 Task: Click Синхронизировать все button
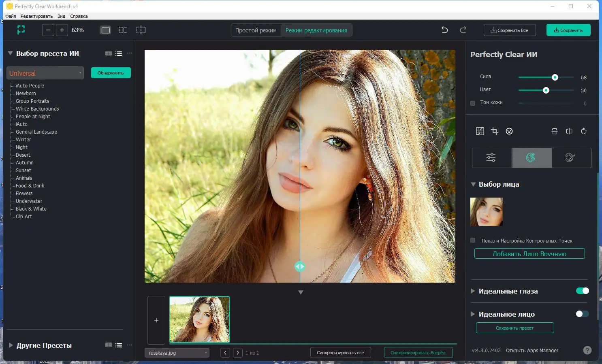(340, 353)
